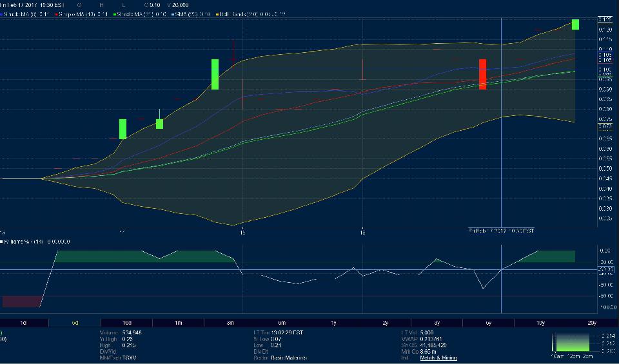Select the 1d time range tab
Image resolution: width=619 pixels, height=364 pixels.
click(x=24, y=322)
